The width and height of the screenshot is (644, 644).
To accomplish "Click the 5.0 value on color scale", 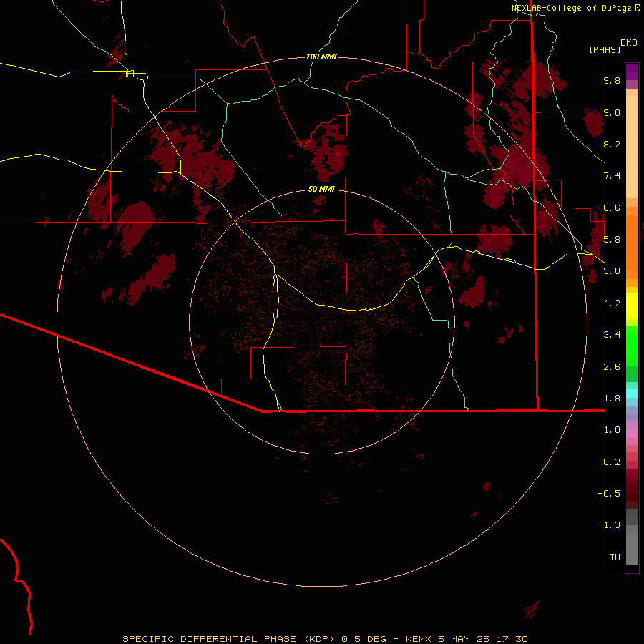I will 612,271.
